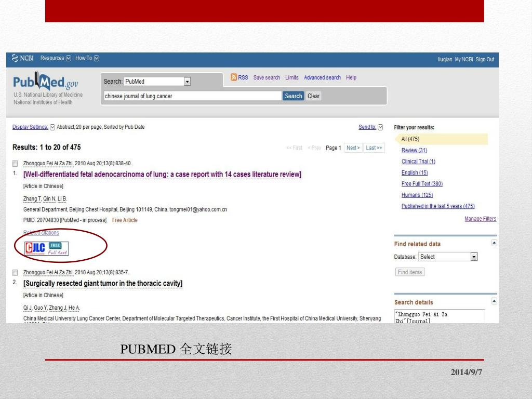
Task: Collapse the Search details panel
Action: tap(494, 301)
